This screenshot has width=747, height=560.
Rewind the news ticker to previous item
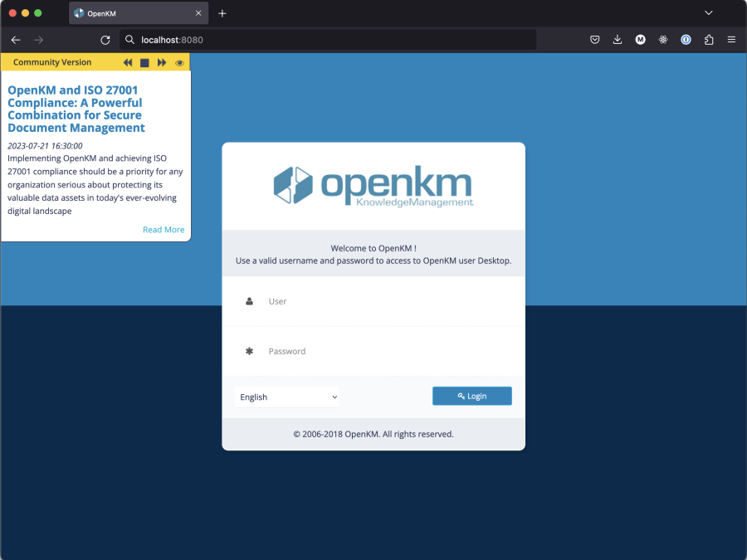point(128,62)
